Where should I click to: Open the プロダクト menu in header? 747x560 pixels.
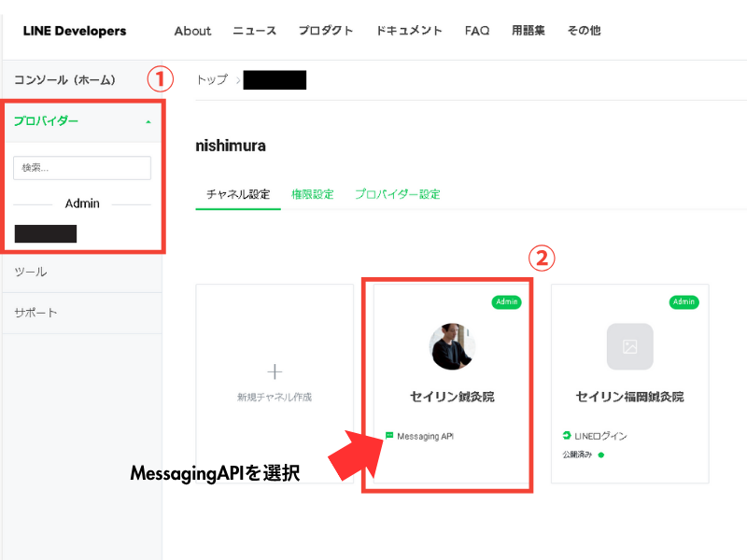pyautogui.click(x=326, y=31)
